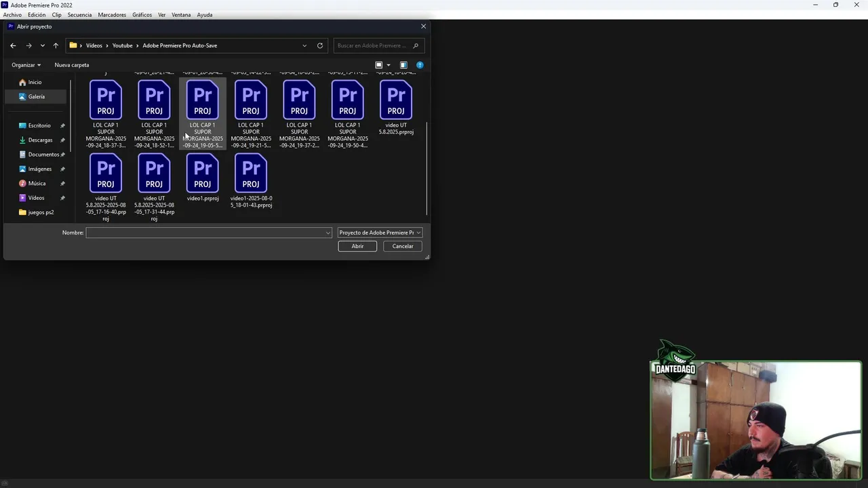Open the Gráficos menu
The height and width of the screenshot is (488, 868).
[142, 15]
